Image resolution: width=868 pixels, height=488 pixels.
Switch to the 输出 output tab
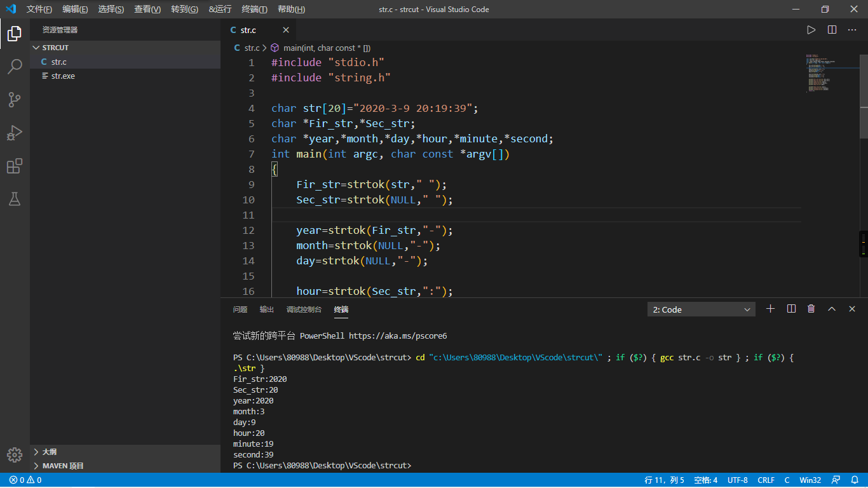(267, 309)
